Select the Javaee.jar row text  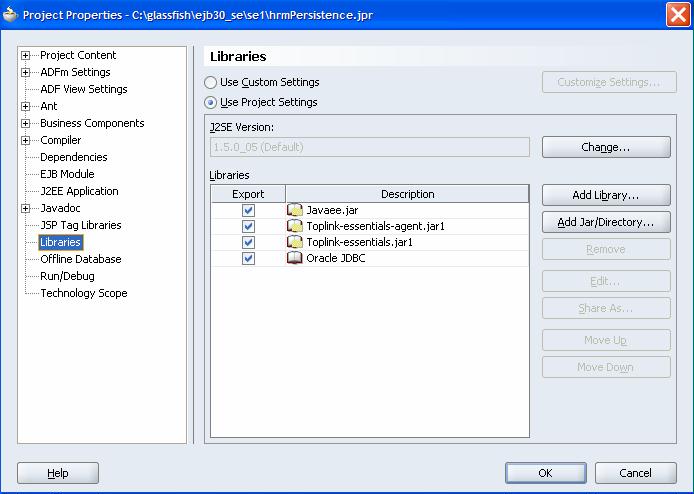click(332, 210)
